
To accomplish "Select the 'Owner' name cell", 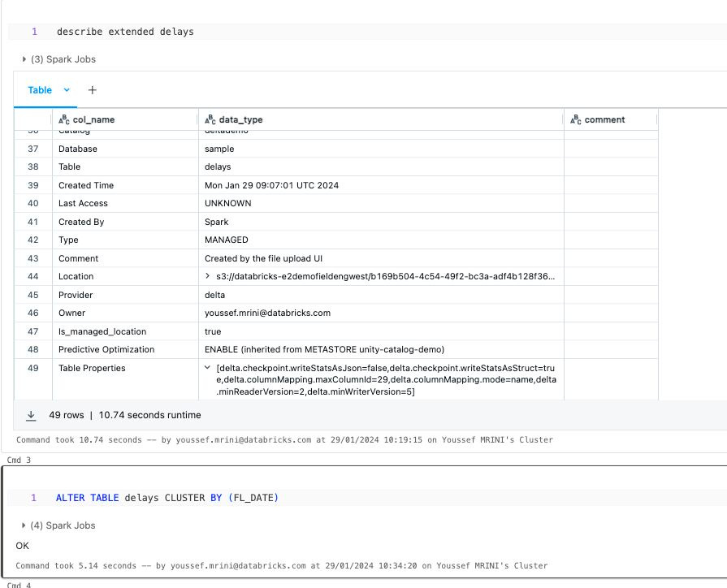I will [x=125, y=313].
